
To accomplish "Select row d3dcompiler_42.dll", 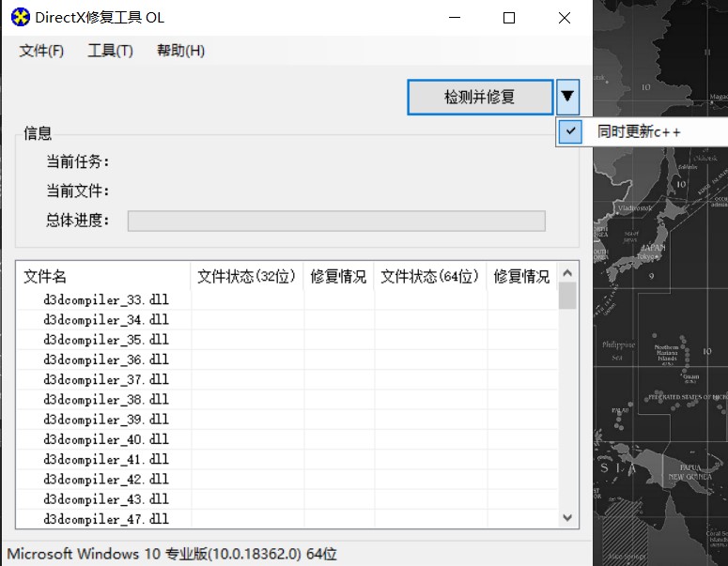I will (x=287, y=480).
